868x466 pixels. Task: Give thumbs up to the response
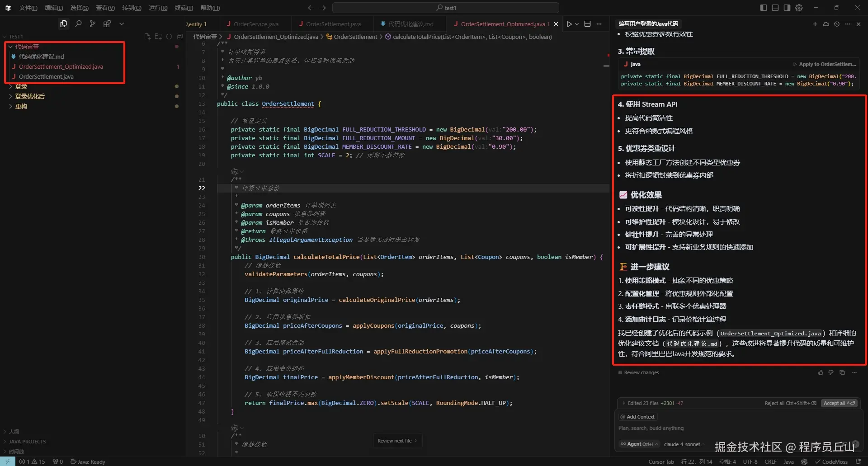(821, 372)
